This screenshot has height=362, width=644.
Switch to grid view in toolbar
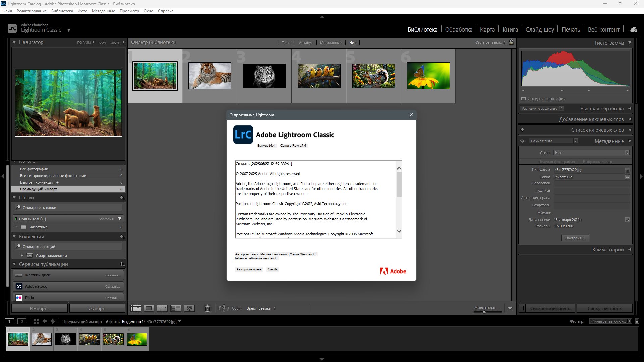click(136, 308)
